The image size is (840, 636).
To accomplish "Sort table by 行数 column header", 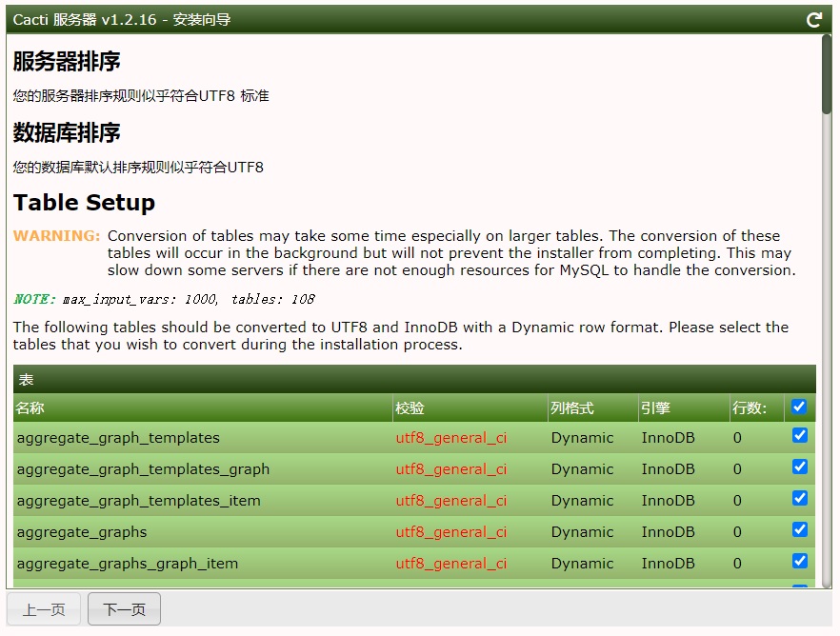I will click(x=749, y=407).
